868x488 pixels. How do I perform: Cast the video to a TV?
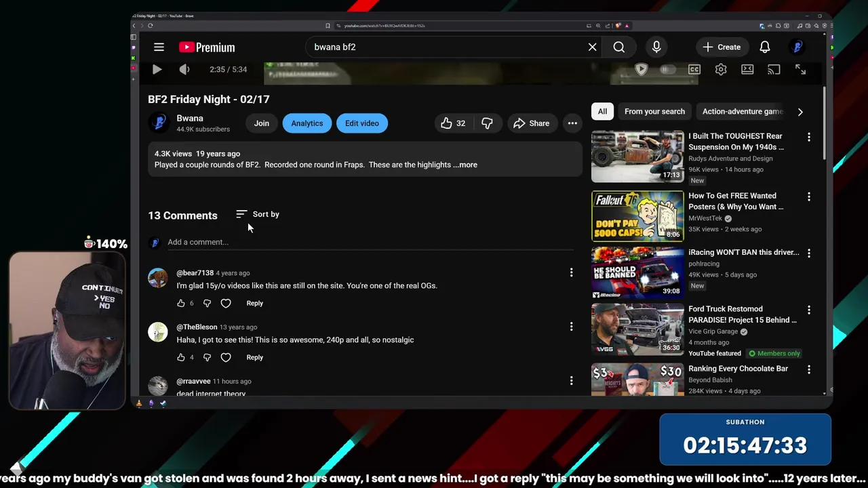[774, 69]
